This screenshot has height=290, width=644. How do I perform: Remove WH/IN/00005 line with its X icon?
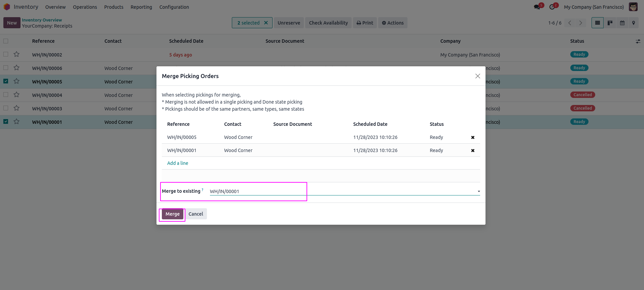(x=473, y=137)
